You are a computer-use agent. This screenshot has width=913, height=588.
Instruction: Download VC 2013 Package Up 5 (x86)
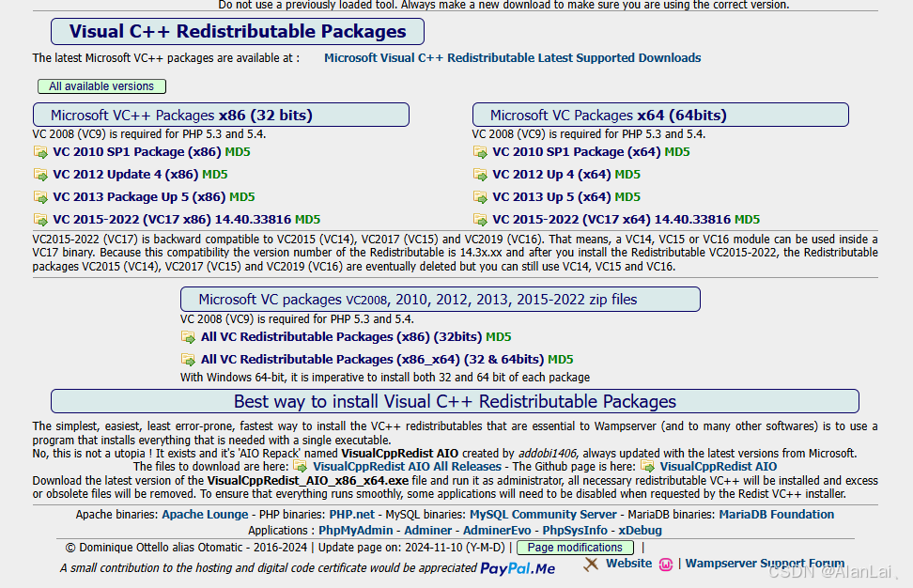point(139,197)
